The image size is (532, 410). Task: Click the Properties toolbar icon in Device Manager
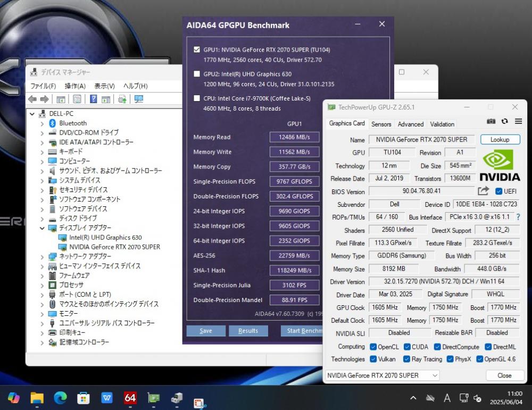[x=77, y=99]
